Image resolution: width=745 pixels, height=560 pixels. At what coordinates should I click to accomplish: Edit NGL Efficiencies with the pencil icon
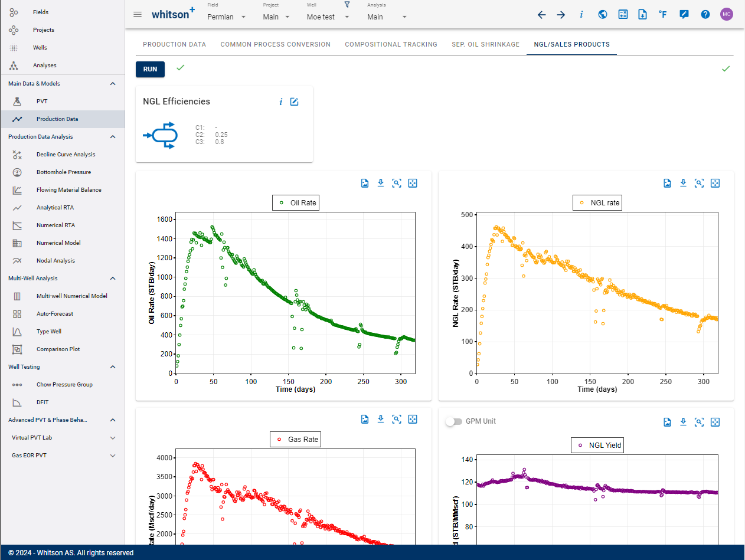(x=295, y=102)
